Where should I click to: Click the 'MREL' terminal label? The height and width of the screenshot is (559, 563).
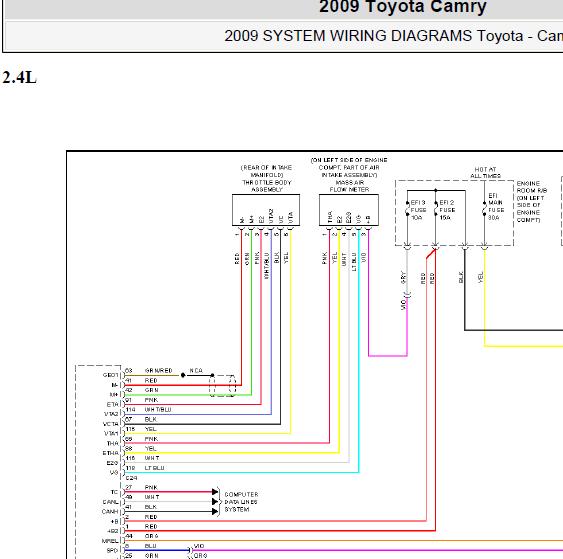click(110, 541)
